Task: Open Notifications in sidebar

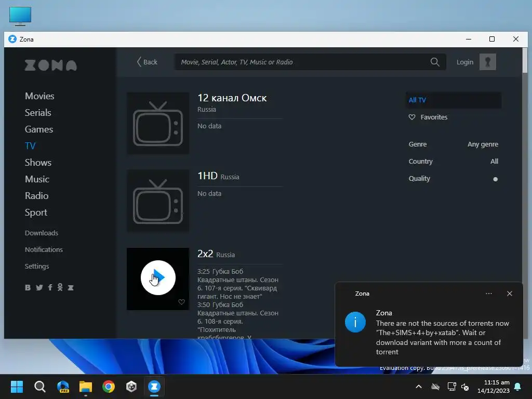Action: pos(44,250)
